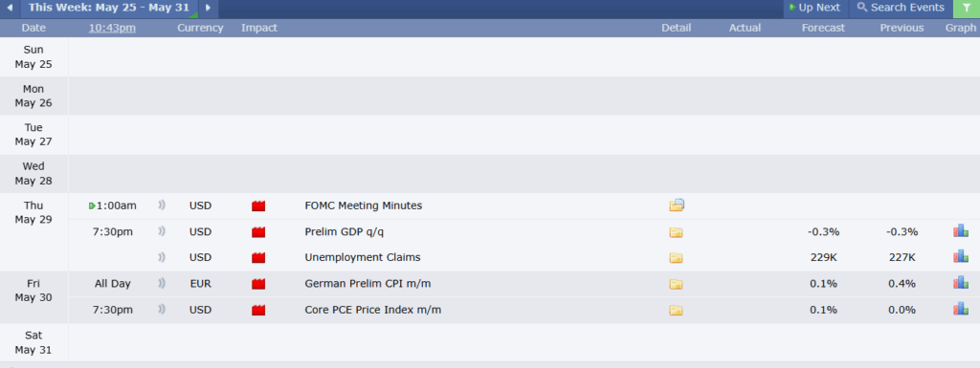Open Search Events
The width and height of the screenshot is (980, 368).
(x=901, y=8)
